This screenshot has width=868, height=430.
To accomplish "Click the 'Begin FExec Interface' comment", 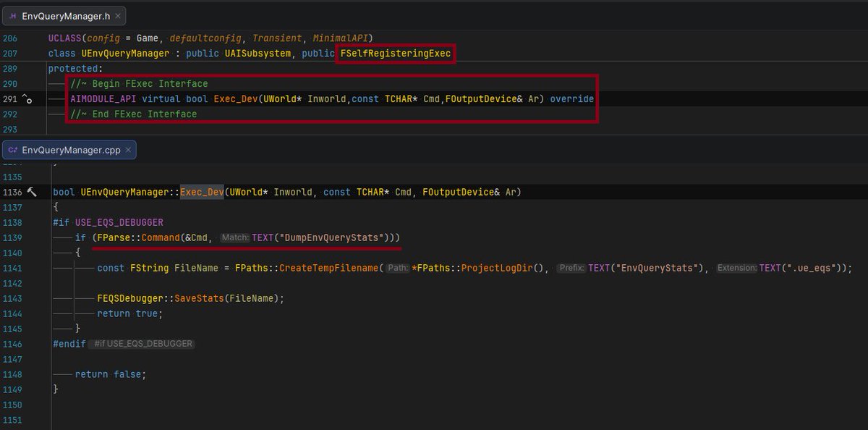I will [x=139, y=84].
